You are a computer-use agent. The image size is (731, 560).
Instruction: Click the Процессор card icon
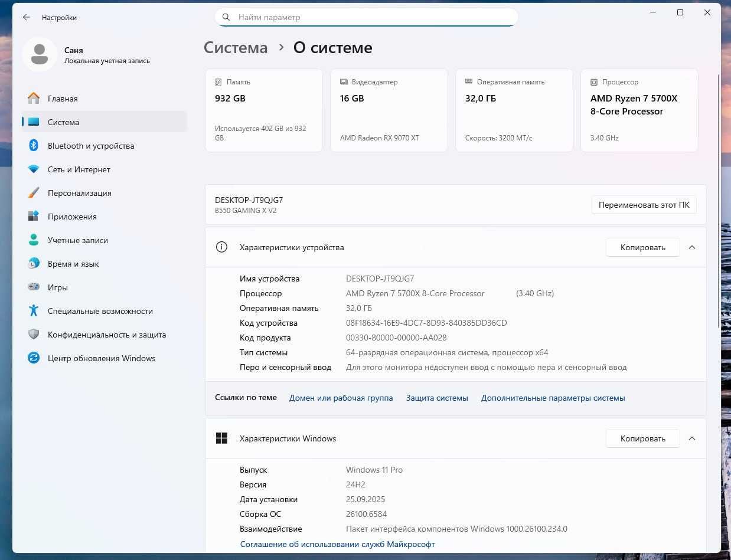point(594,82)
